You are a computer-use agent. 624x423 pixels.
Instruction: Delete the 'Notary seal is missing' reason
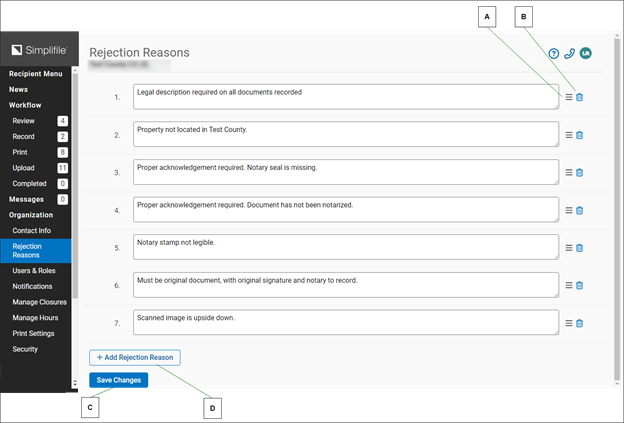[579, 172]
